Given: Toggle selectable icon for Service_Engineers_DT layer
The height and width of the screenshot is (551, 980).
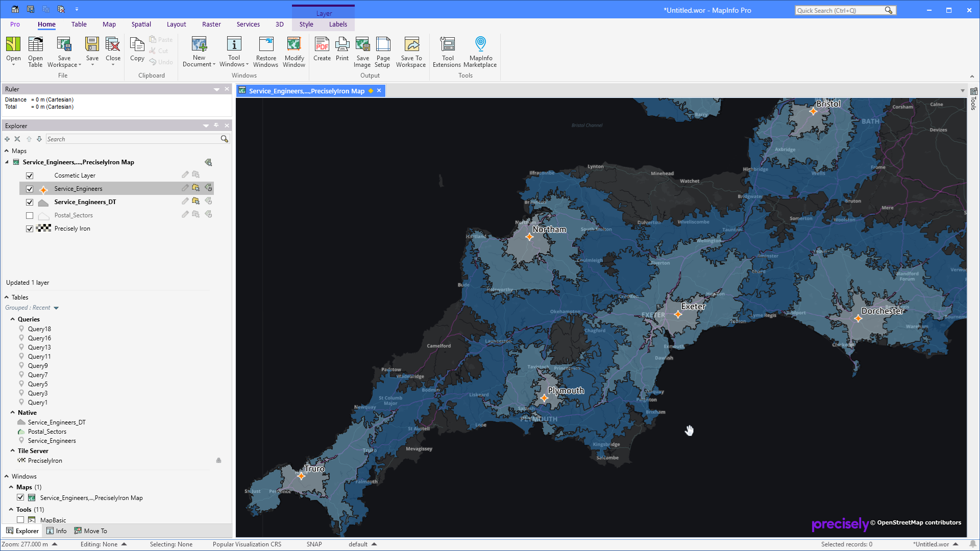Looking at the screenshot, I should 195,202.
